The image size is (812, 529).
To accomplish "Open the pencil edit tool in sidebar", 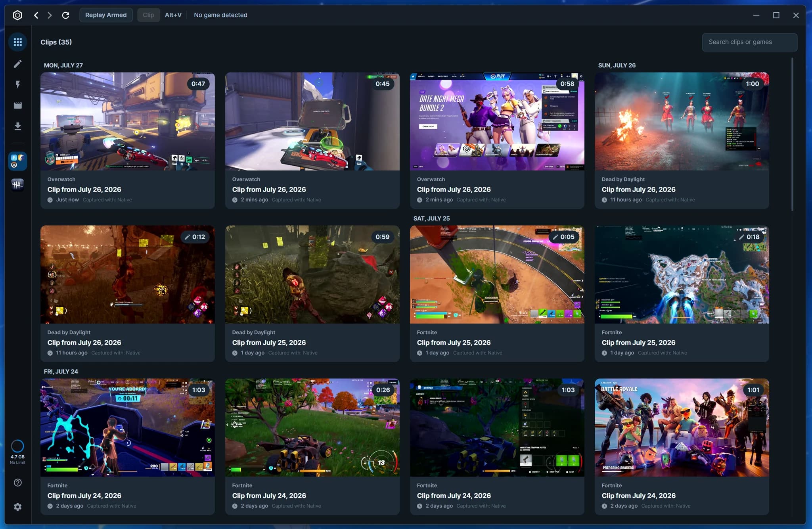I will pyautogui.click(x=17, y=64).
